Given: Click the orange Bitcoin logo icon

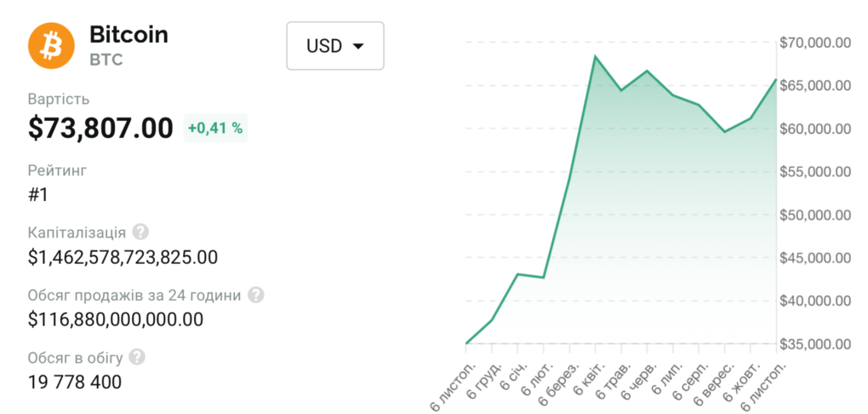Looking at the screenshot, I should (x=52, y=45).
